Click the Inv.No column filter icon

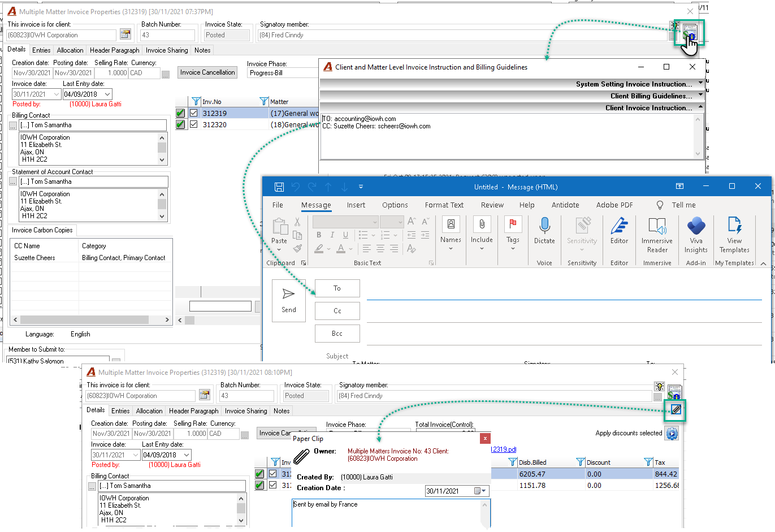(196, 101)
